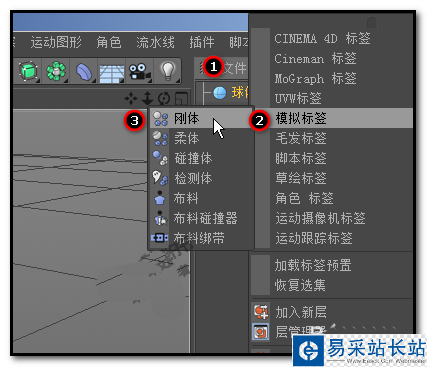Click the Floor environment icon
Screen dimensions: 427x367
pos(112,73)
